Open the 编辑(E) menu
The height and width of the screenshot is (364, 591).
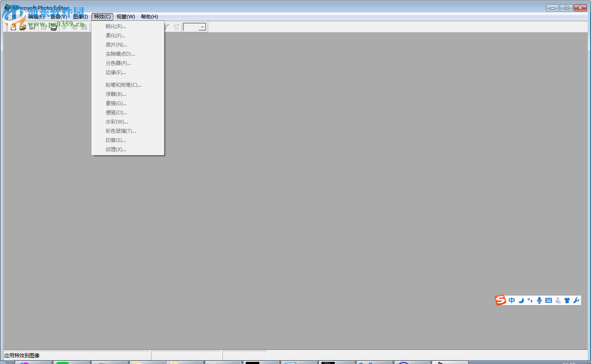36,17
